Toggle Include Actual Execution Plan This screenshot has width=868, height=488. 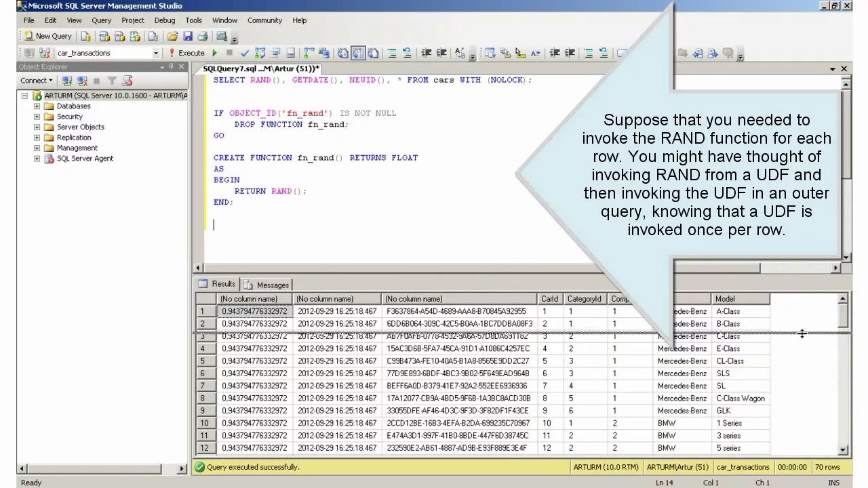309,53
